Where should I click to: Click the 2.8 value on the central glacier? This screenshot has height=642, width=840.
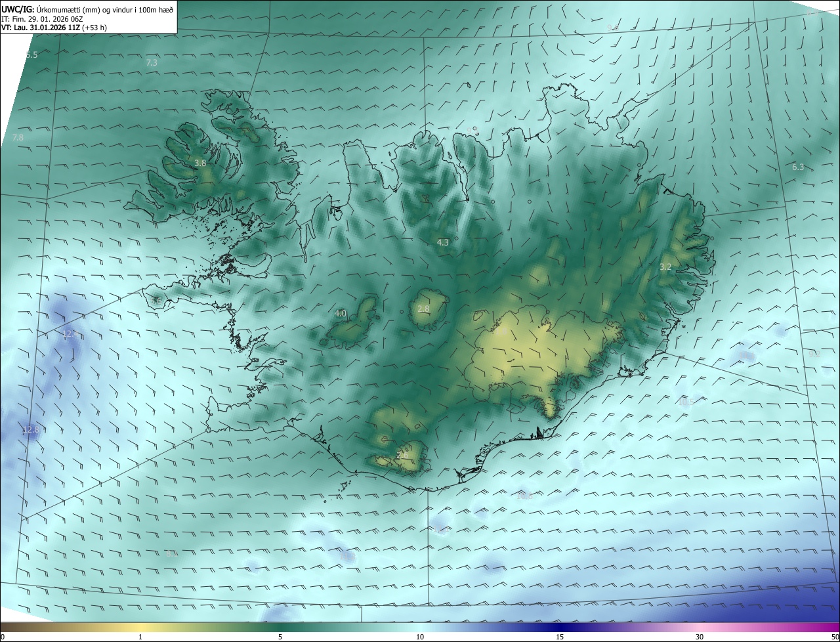coord(424,309)
